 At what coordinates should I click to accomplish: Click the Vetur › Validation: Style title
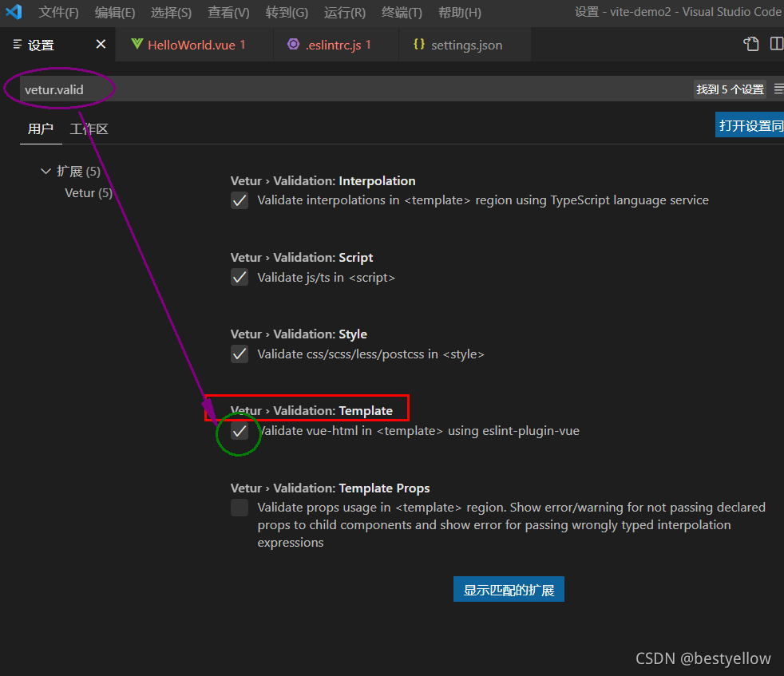(x=299, y=334)
